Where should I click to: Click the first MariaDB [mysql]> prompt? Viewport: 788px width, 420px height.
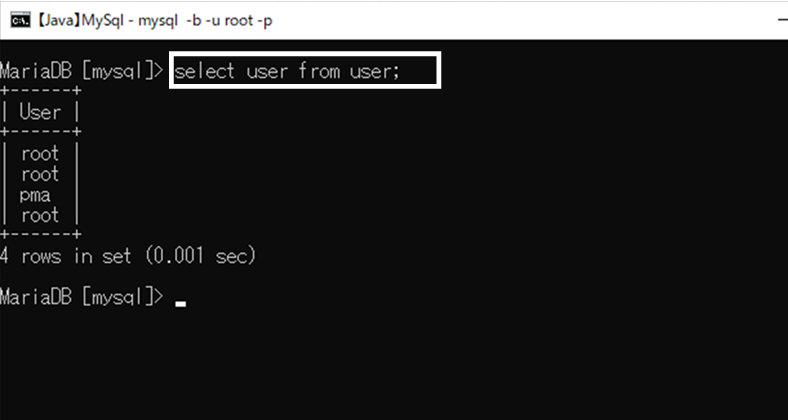81,71
